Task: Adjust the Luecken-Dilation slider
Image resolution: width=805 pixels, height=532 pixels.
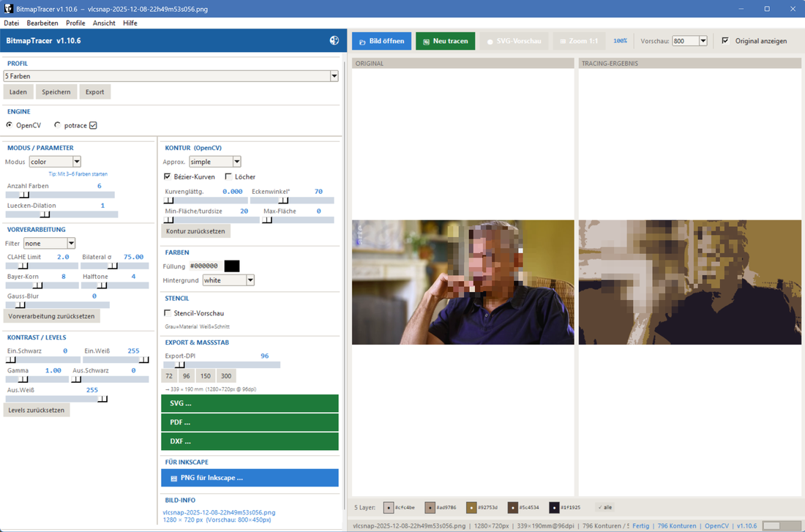Action: pyautogui.click(x=61, y=214)
